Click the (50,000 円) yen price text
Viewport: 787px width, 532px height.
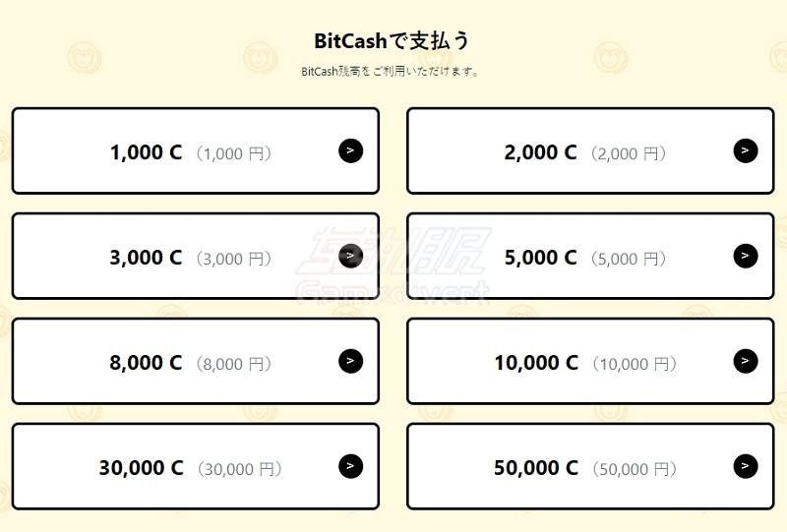click(635, 469)
